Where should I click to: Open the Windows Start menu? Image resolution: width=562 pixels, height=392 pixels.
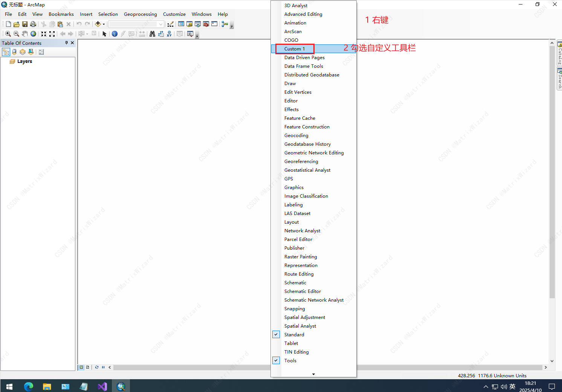point(9,386)
